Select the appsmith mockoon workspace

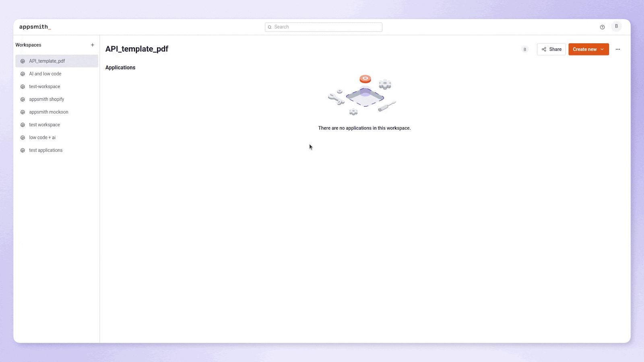(48, 112)
